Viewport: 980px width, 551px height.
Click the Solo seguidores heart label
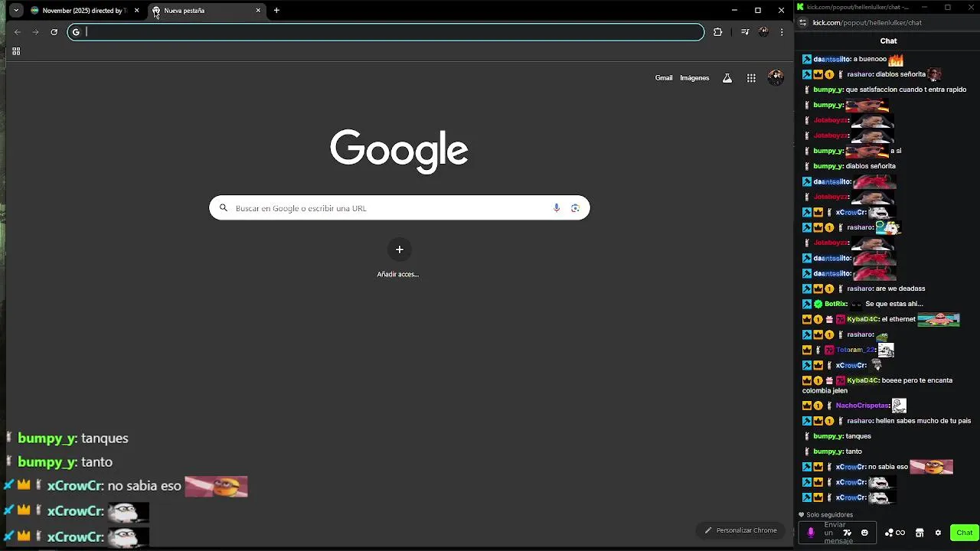coord(825,515)
